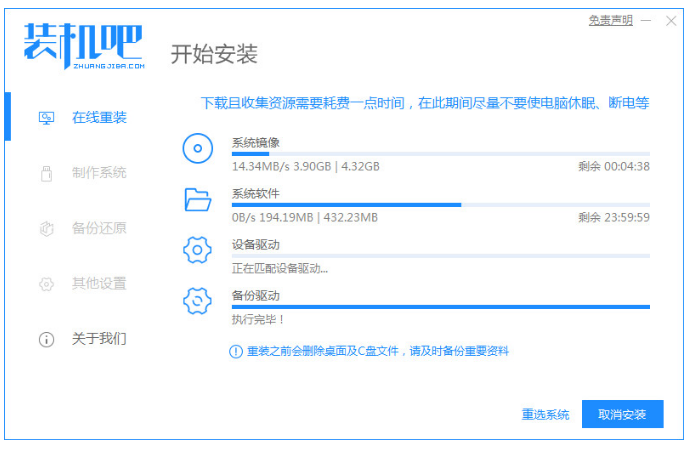Open 其他设置 in the sidebar

point(99,284)
